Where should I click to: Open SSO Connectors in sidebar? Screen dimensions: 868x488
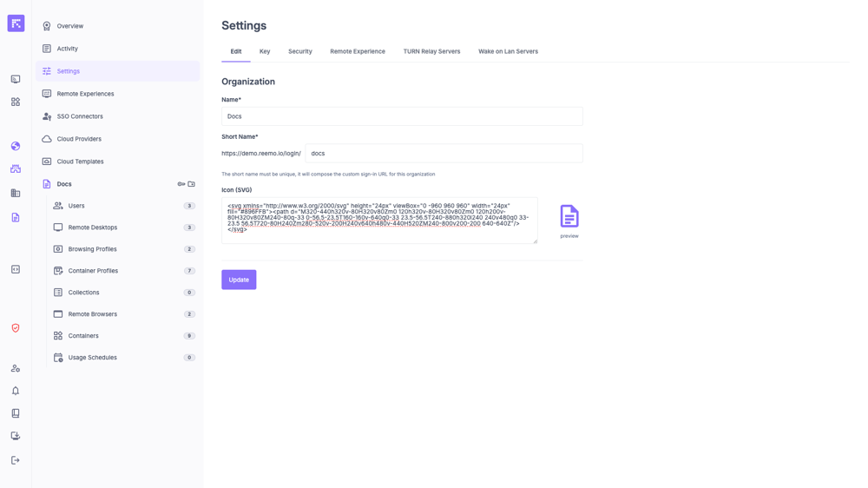[x=80, y=116]
